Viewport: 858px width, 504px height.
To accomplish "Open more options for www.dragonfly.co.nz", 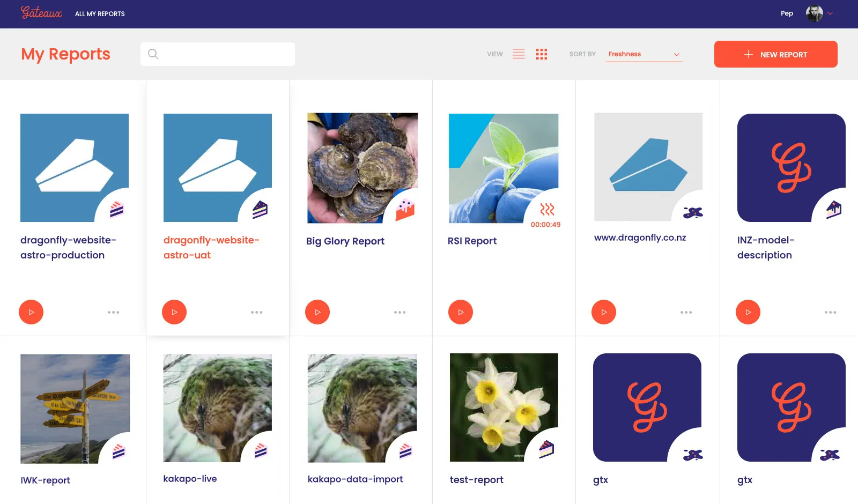I will [686, 312].
